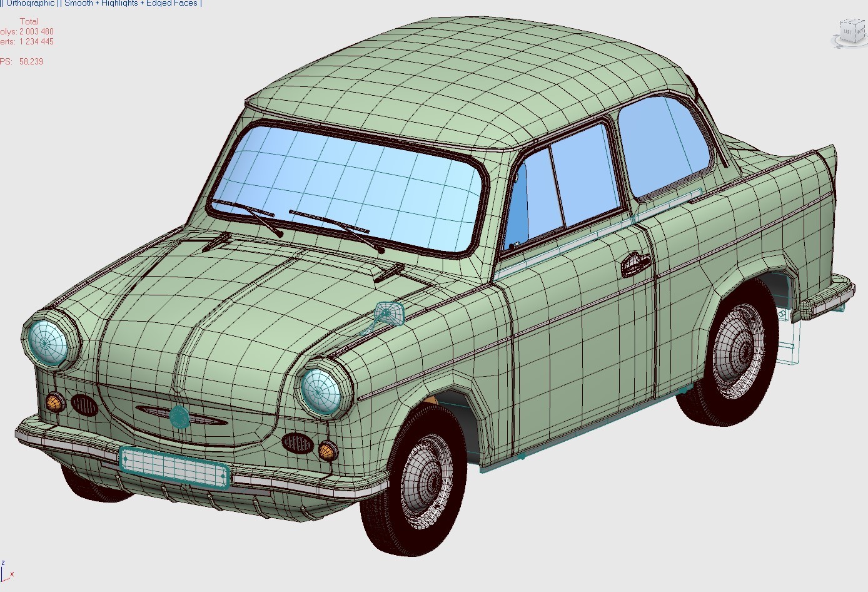868x592 pixels.
Task: Click the polygon count 2 003 480
Action: (x=36, y=31)
